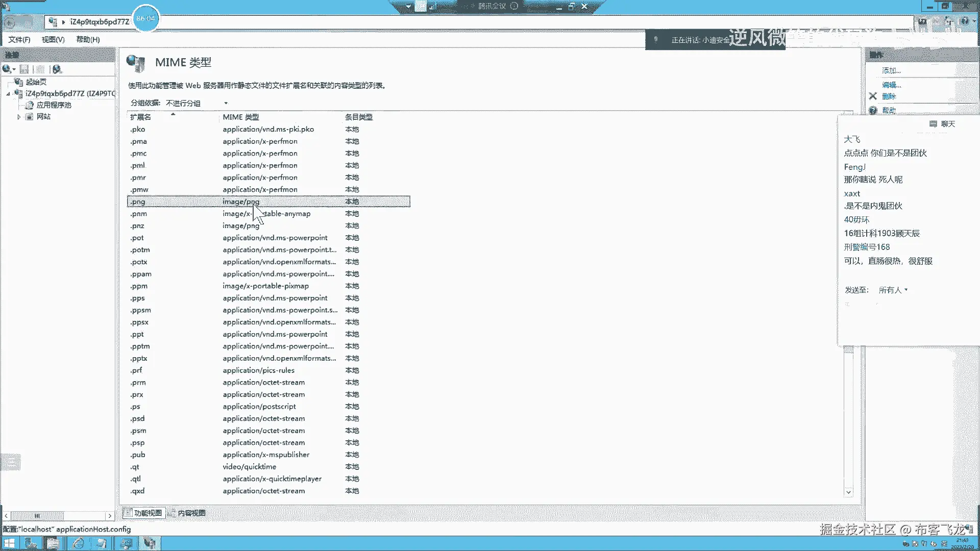980x551 pixels.
Task: Open Internet Explorer from the taskbar
Action: pos(79,543)
